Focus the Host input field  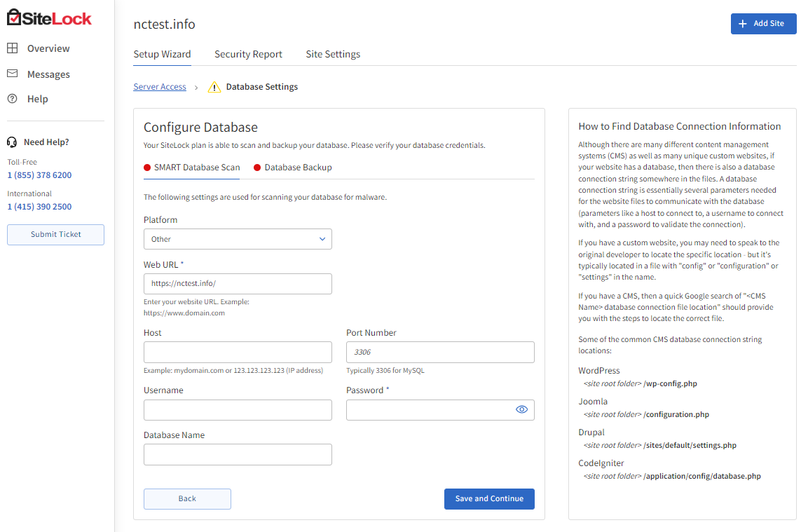click(238, 352)
